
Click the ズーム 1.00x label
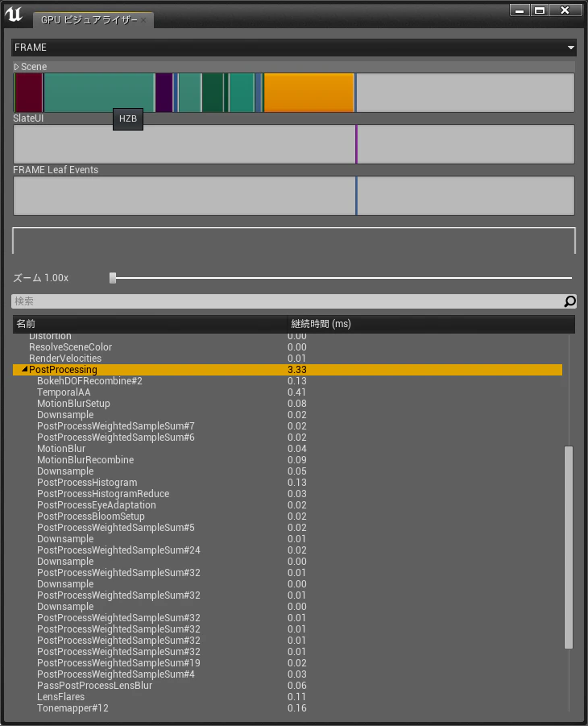pyautogui.click(x=41, y=278)
